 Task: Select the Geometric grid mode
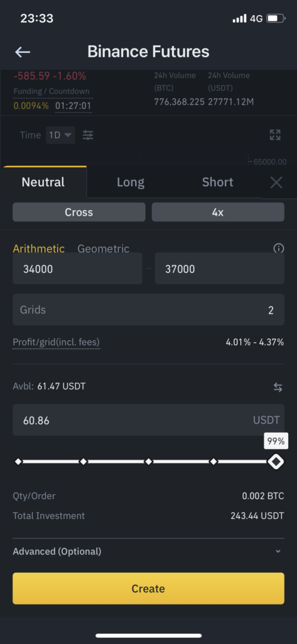click(104, 248)
